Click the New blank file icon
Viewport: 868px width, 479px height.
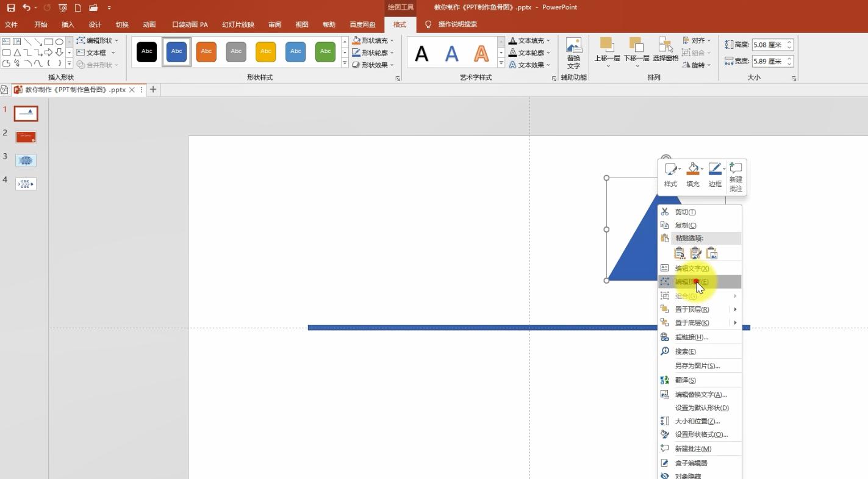(78, 8)
